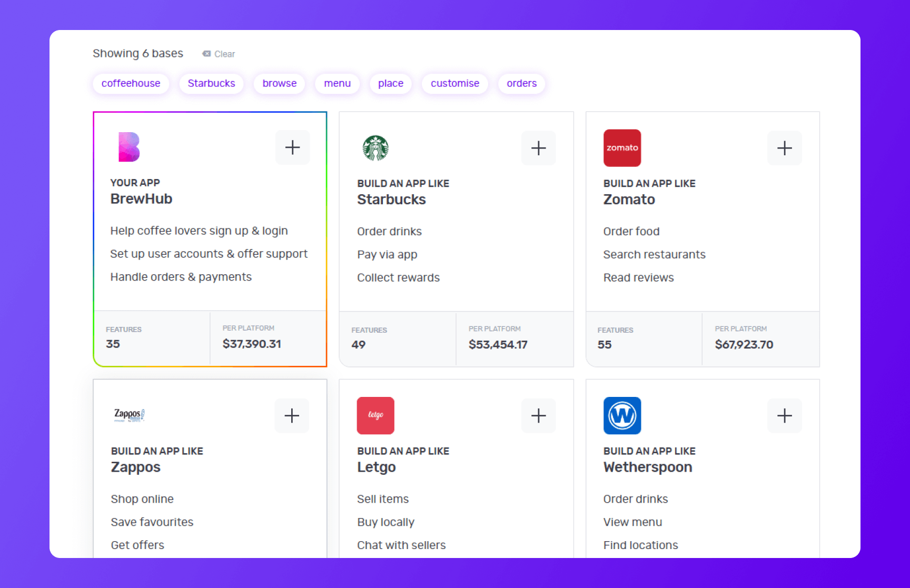The image size is (910, 588).
Task: Click the Zappos card title
Action: pyautogui.click(x=135, y=467)
